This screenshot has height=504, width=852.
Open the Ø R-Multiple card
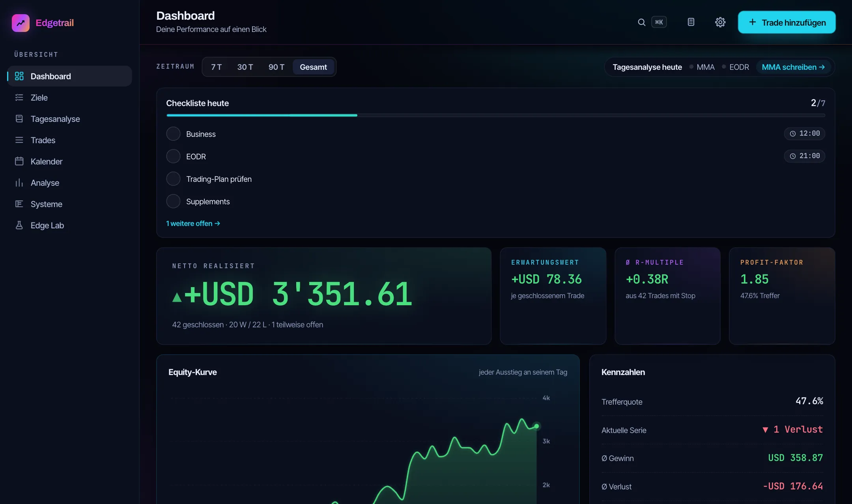click(667, 296)
